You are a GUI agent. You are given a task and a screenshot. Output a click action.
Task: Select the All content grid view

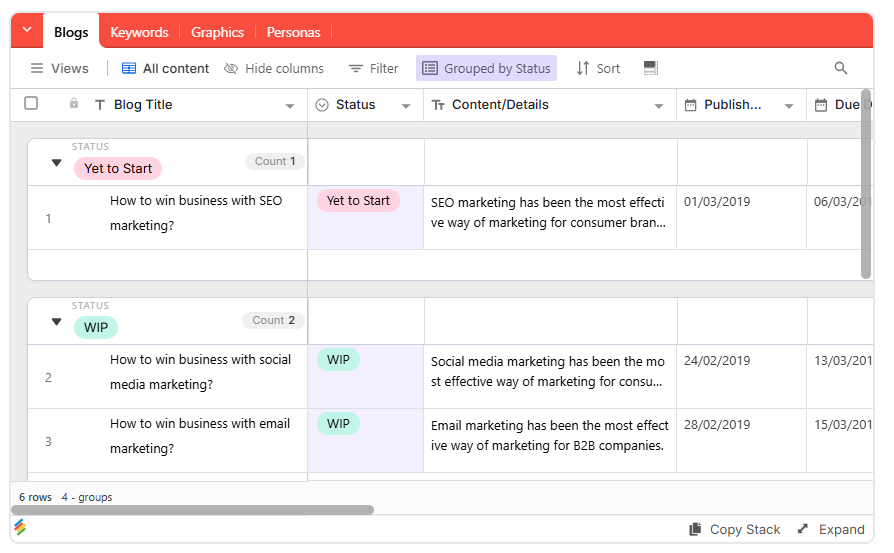(165, 68)
